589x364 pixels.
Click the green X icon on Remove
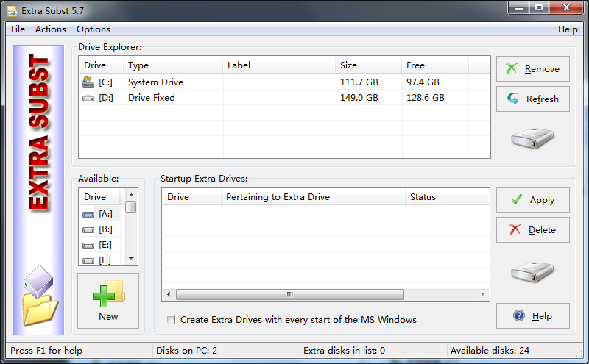point(511,68)
